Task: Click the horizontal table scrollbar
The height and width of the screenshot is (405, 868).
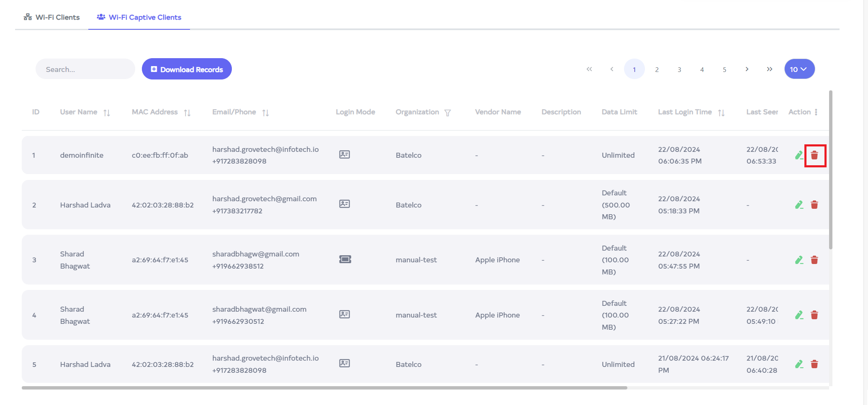Action: point(324,388)
